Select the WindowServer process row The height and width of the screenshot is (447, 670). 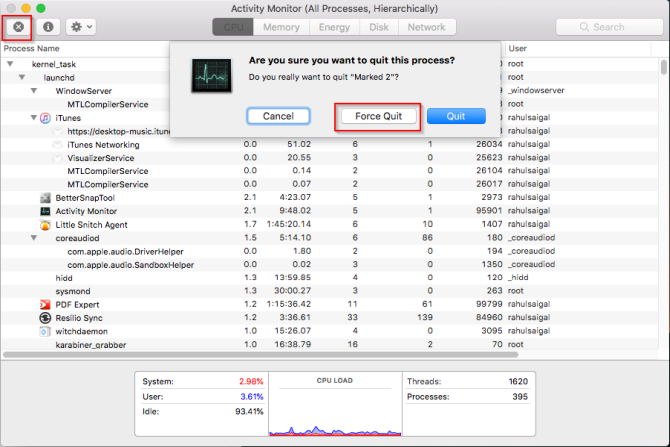[329, 91]
